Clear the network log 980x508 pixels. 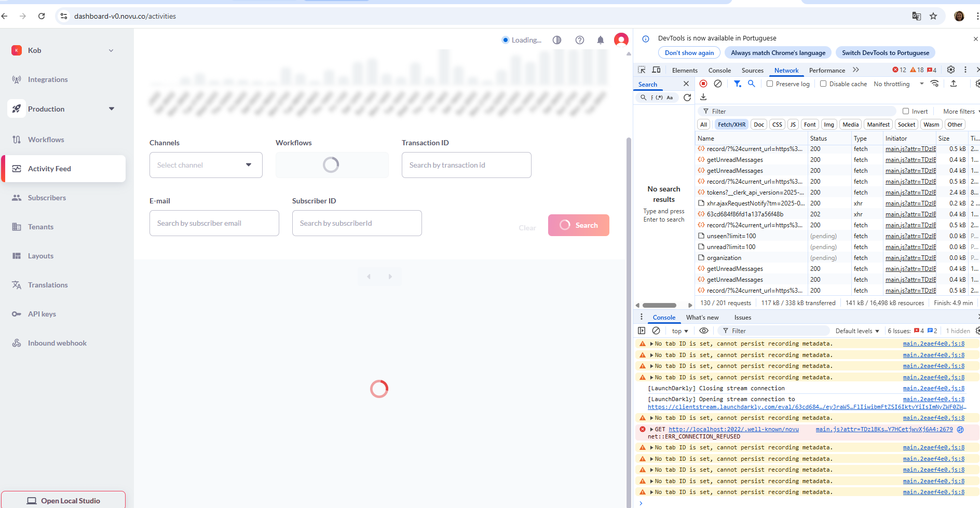click(x=718, y=84)
